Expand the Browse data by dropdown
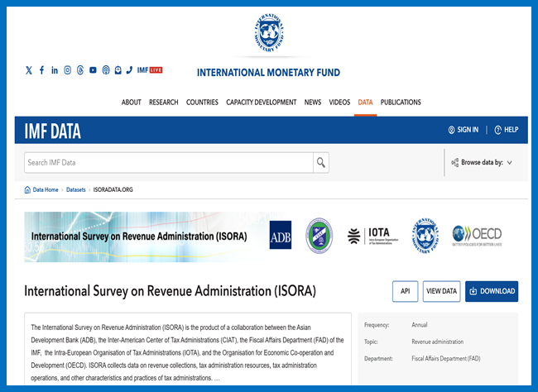Image resolution: width=538 pixels, height=392 pixels. point(483,163)
